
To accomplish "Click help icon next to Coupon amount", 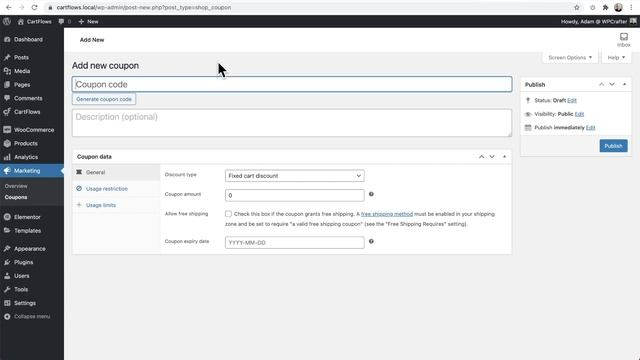I will click(x=371, y=194).
